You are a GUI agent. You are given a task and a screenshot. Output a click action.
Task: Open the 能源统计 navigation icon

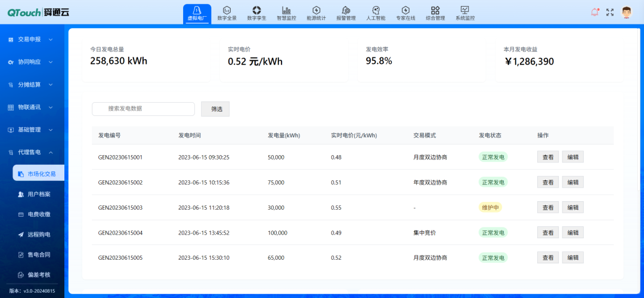pos(316,10)
